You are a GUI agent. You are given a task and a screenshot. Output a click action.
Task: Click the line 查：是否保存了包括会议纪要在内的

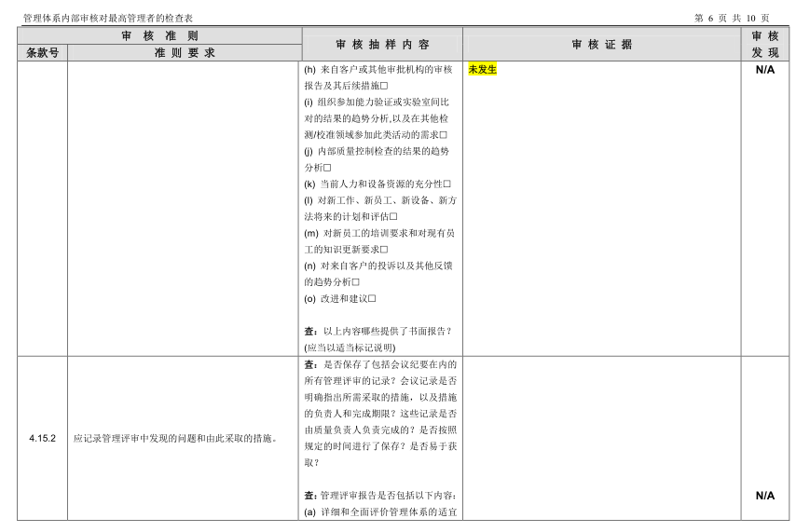pyautogui.click(x=380, y=364)
